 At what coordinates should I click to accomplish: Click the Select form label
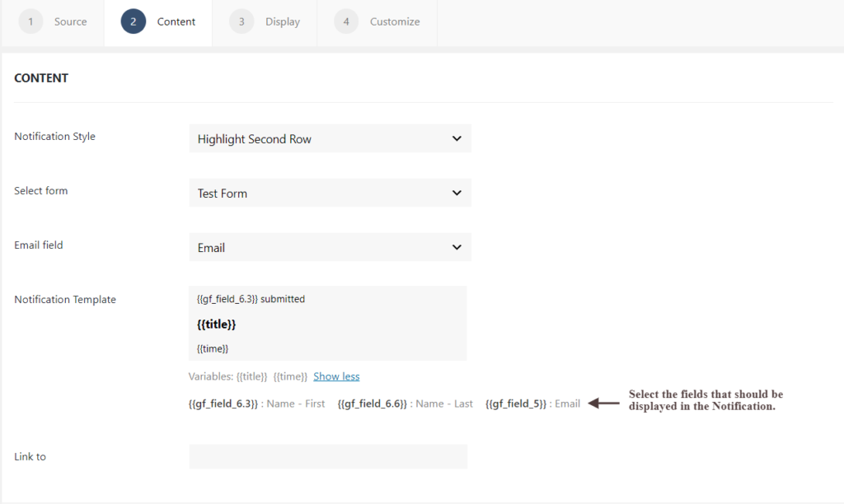pos(41,191)
